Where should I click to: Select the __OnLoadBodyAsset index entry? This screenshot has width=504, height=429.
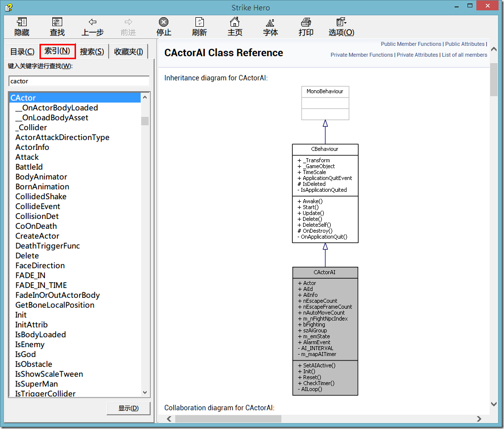[x=52, y=117]
